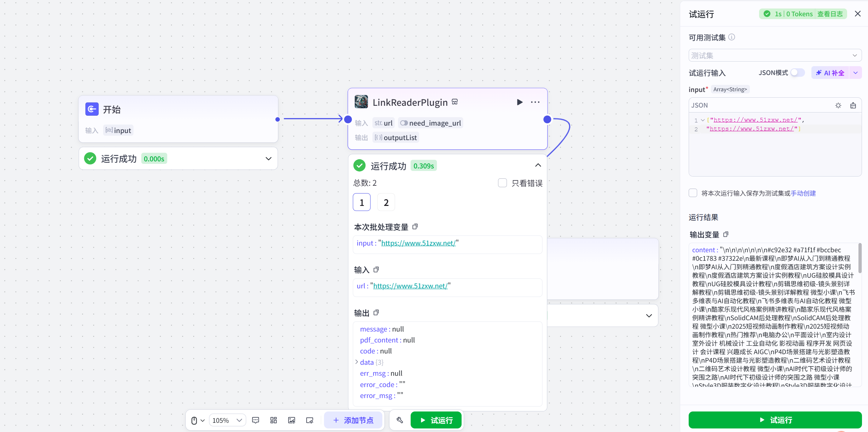Open the 测试集 dropdown

point(775,56)
